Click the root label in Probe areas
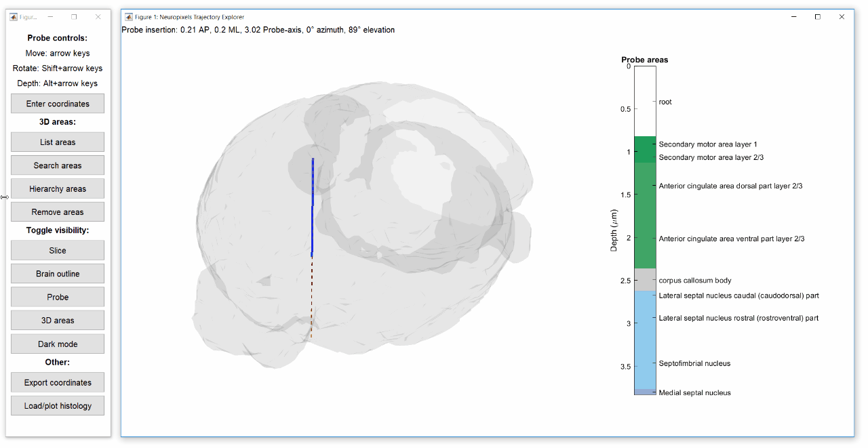Image resolution: width=868 pixels, height=448 pixels. (x=665, y=102)
